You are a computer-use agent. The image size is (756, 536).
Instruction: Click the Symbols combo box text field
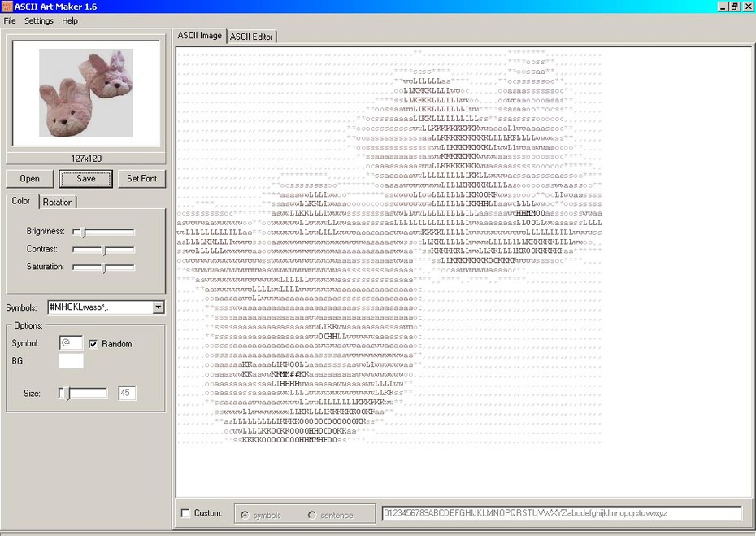[x=100, y=307]
